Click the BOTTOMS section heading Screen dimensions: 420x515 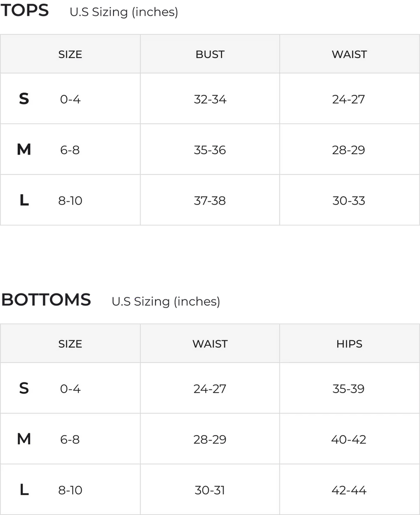point(47,300)
